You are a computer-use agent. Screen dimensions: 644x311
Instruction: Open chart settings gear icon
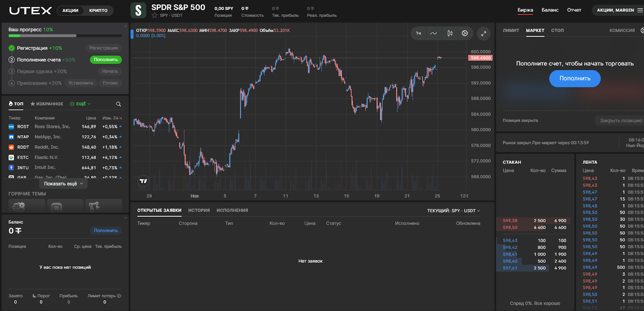pyautogui.click(x=465, y=33)
